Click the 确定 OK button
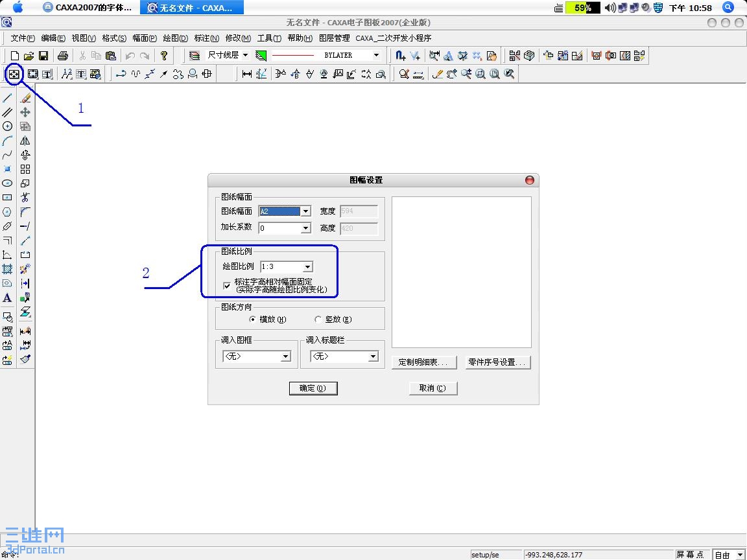This screenshot has height=560, width=747. pos(313,388)
